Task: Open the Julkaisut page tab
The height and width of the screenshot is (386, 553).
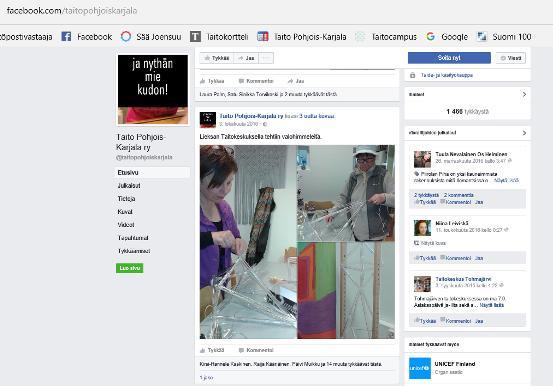Action: 129,186
